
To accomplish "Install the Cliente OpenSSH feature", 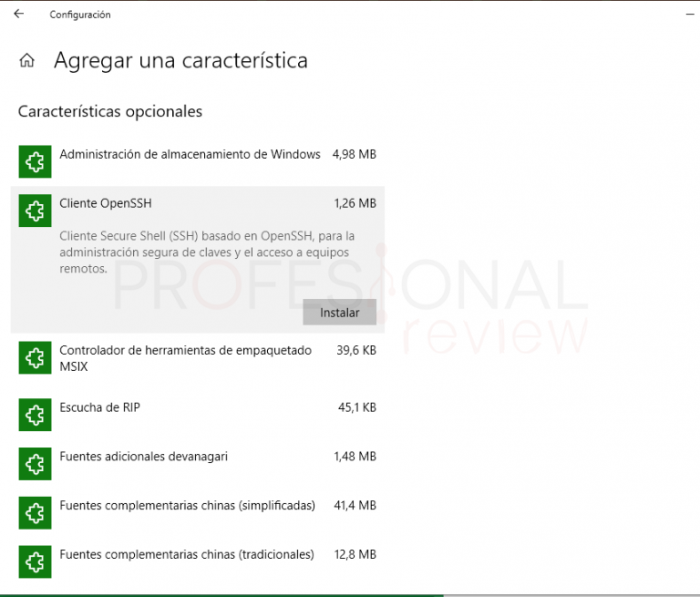I will pos(339,312).
